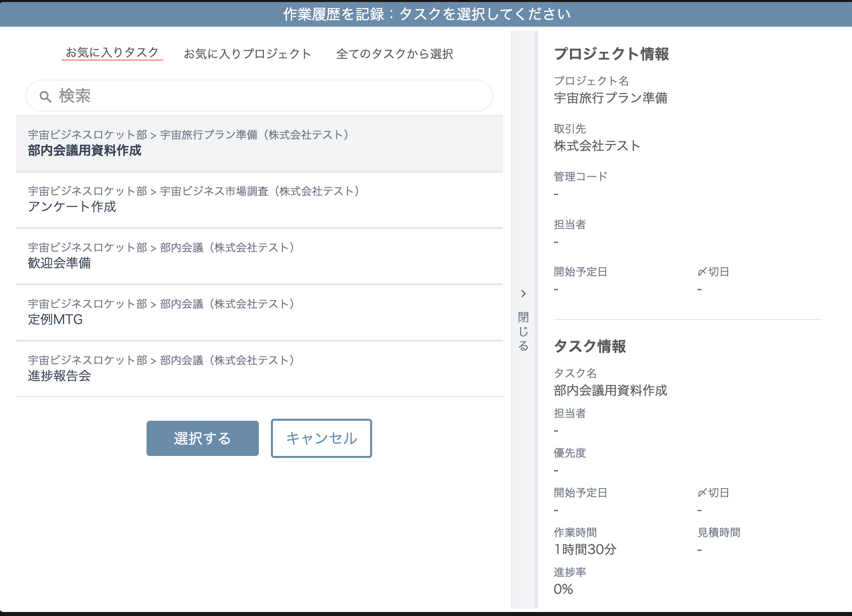
Task: Click the 作業時間 1時間30分 value
Action: point(584,550)
